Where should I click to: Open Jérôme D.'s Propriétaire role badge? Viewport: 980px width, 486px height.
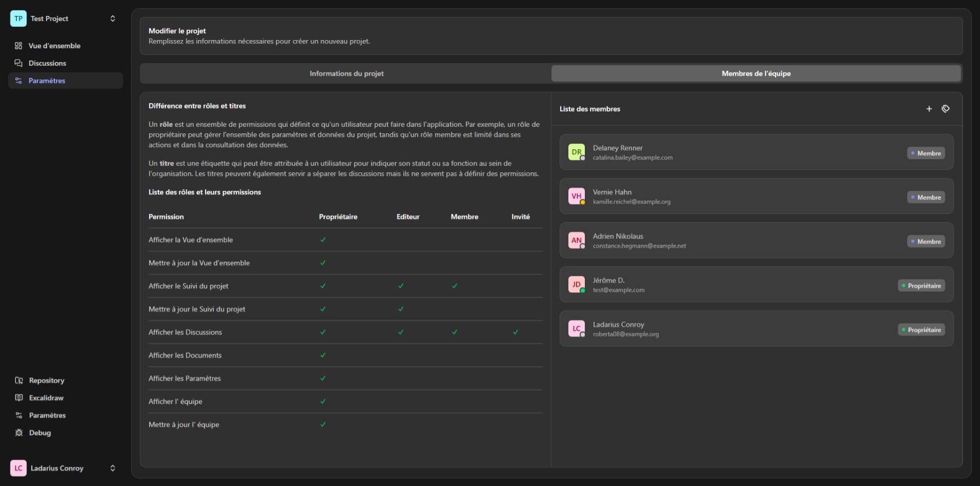pyautogui.click(x=921, y=286)
